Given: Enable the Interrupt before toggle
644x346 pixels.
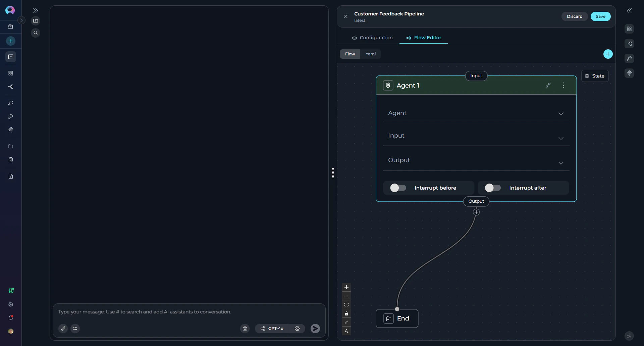Looking at the screenshot, I should pyautogui.click(x=397, y=188).
